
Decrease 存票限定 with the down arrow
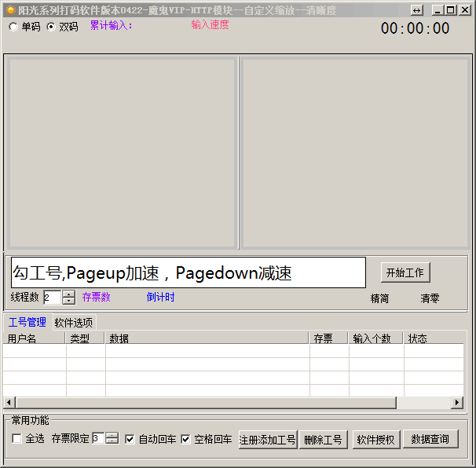[112, 441]
